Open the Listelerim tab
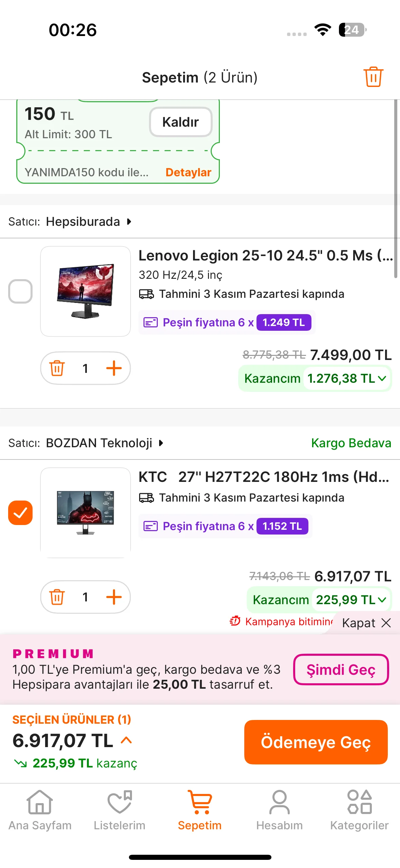This screenshot has height=868, width=400. coord(119,810)
